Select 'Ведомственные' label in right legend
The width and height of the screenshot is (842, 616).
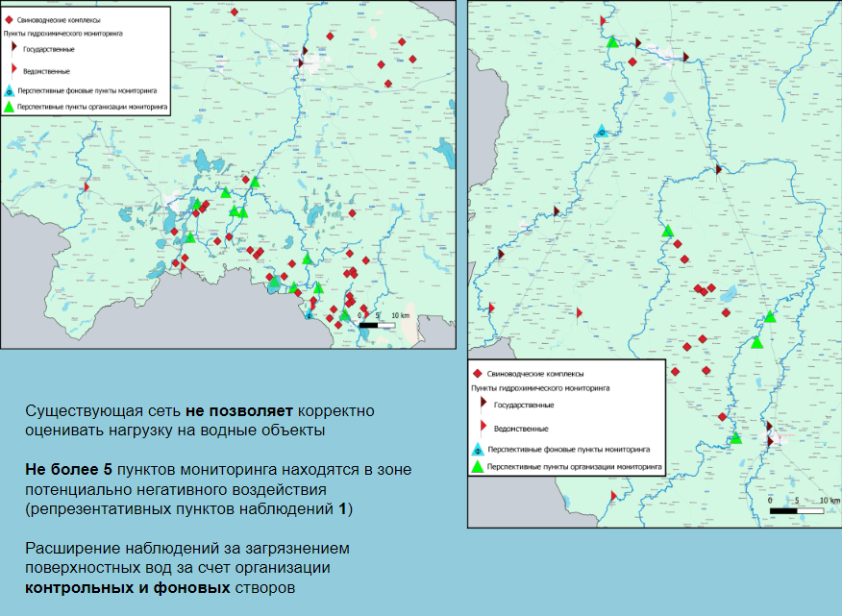521,429
